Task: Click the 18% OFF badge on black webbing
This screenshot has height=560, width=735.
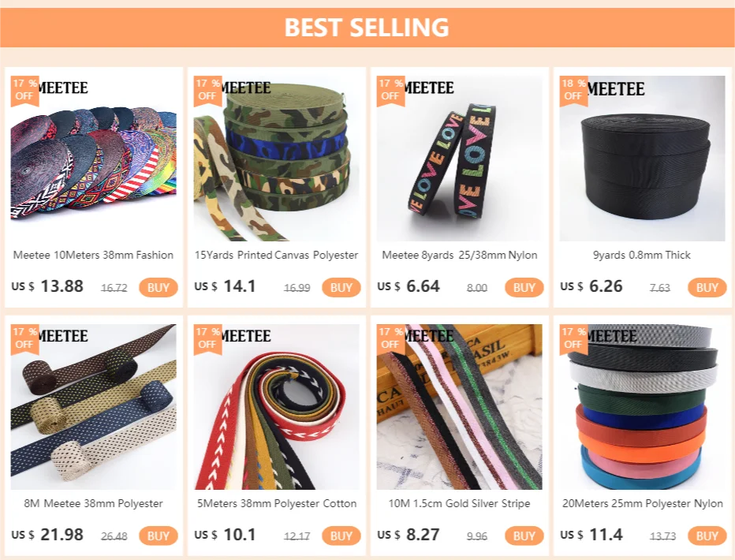Action: coord(574,91)
